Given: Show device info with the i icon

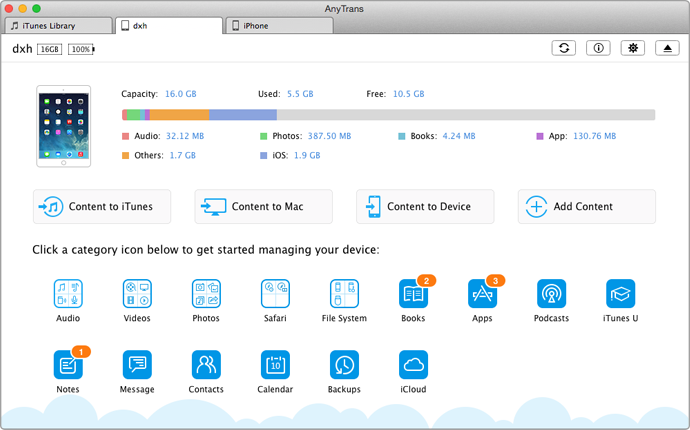Looking at the screenshot, I should tap(598, 48).
